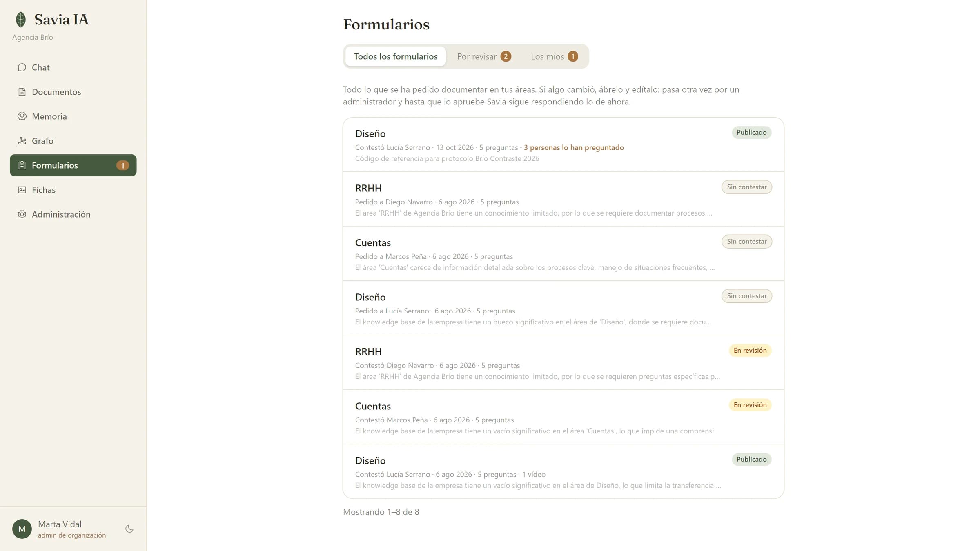Viewport: 980px width, 551px height.
Task: Click the '3 personas lo han preguntado' text
Action: [x=574, y=147]
